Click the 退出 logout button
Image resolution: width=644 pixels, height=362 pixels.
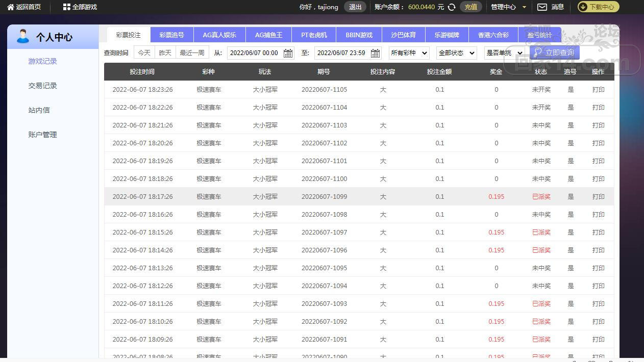(x=355, y=7)
